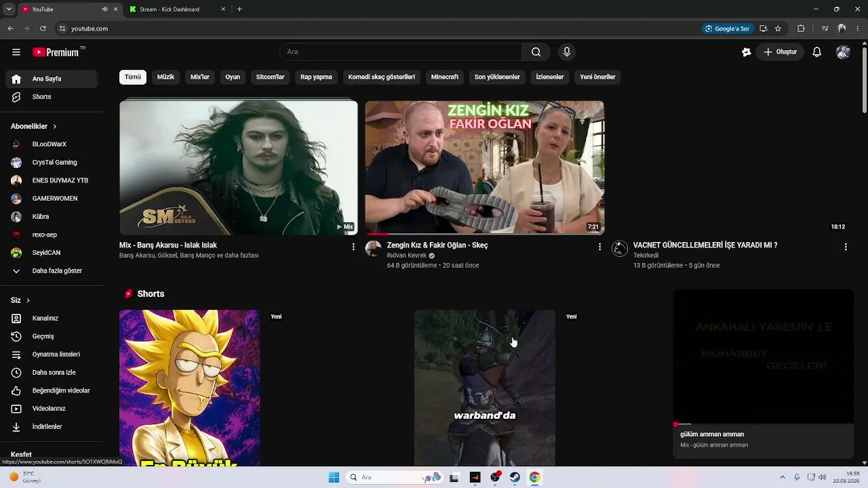Select the Komedi skeç gösterileri chip
The width and height of the screenshot is (868, 488).
382,77
